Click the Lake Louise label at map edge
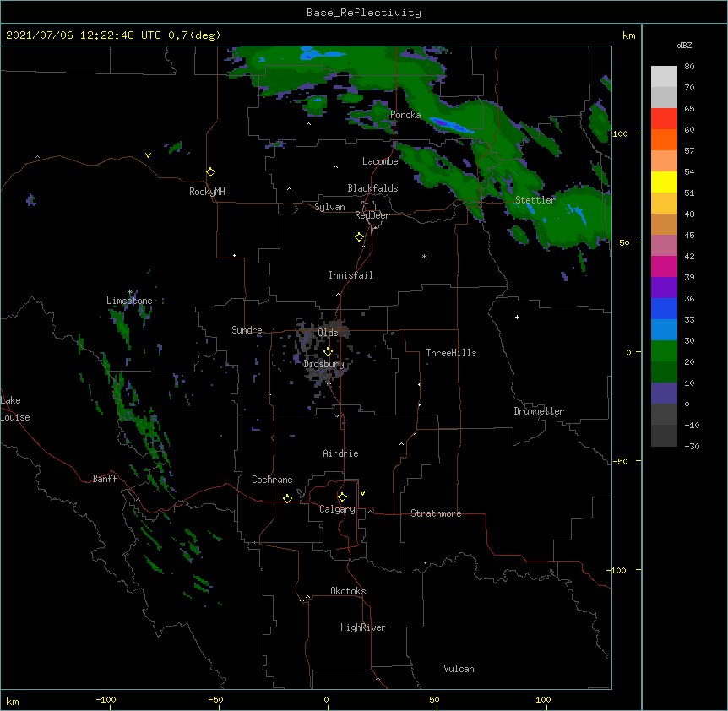Viewport: 728px width, 711px height. [x=15, y=409]
